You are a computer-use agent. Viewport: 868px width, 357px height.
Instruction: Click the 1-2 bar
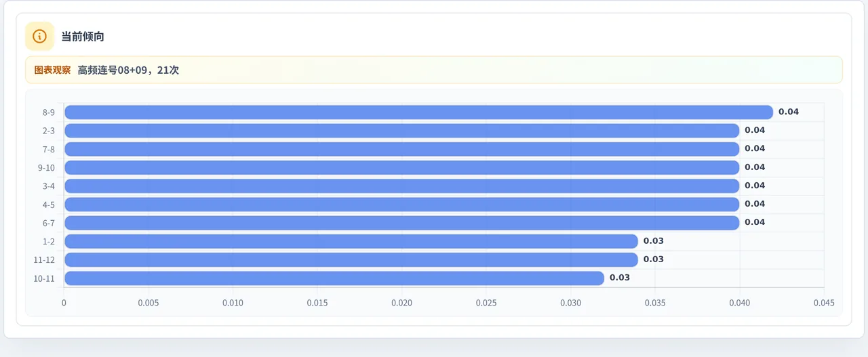point(351,241)
